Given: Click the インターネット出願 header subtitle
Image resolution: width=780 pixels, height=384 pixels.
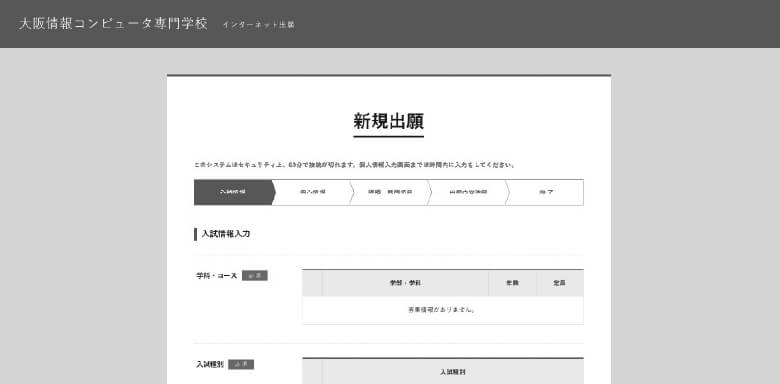Looking at the screenshot, I should coord(259,25).
